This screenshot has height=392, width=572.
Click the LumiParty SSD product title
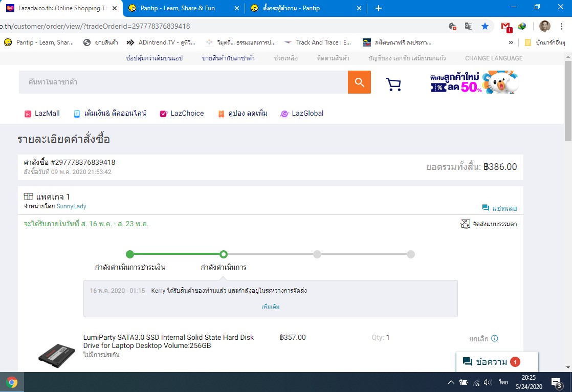click(168, 341)
